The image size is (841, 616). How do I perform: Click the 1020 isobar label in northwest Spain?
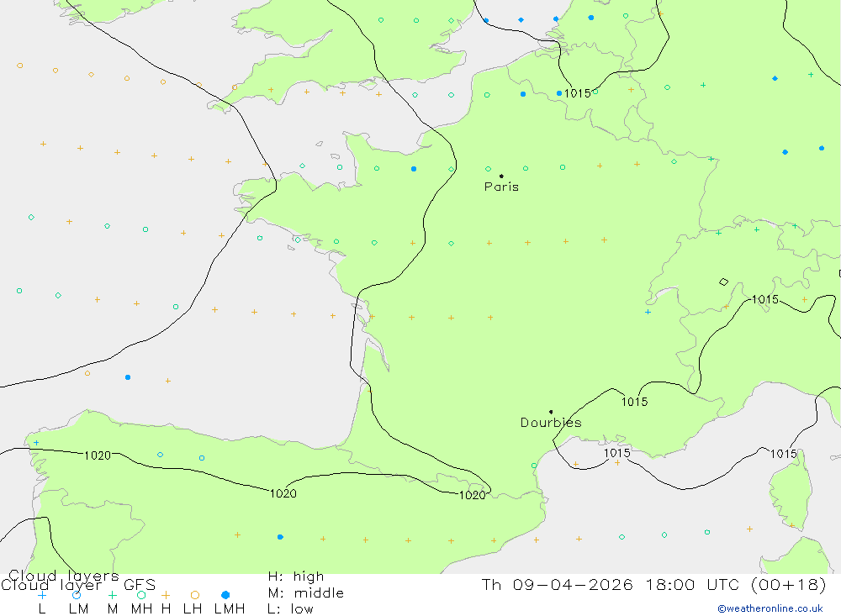click(98, 455)
